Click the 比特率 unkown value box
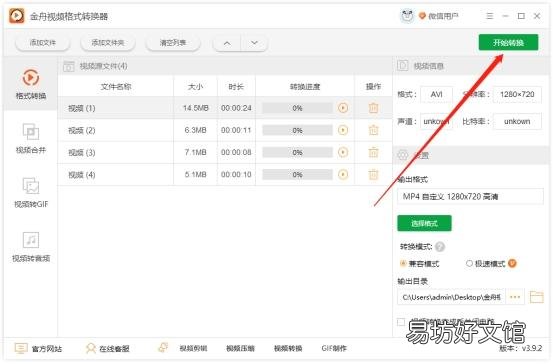The height and width of the screenshot is (364, 553). click(x=517, y=121)
